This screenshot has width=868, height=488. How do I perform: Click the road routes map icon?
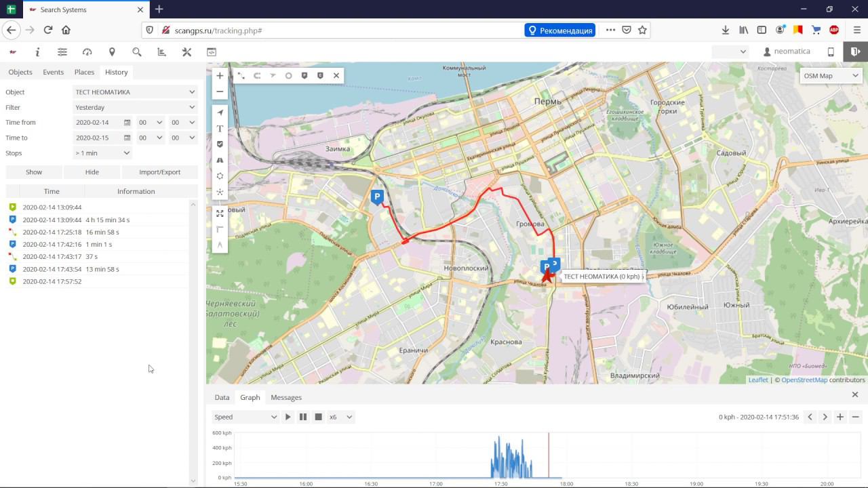(x=220, y=160)
